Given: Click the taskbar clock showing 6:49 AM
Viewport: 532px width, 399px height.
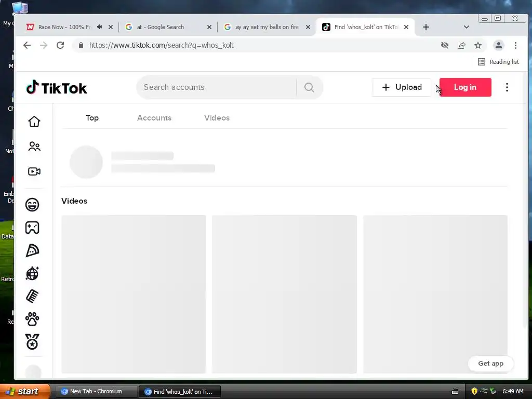Looking at the screenshot, I should pyautogui.click(x=513, y=392).
